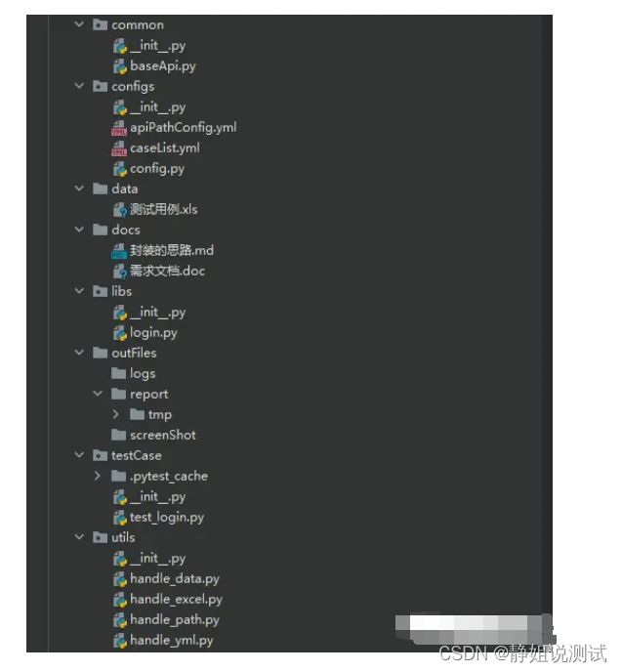This screenshot has height=672, width=622.
Task: Open apiPathConfig.yml file name
Action: click(x=184, y=127)
